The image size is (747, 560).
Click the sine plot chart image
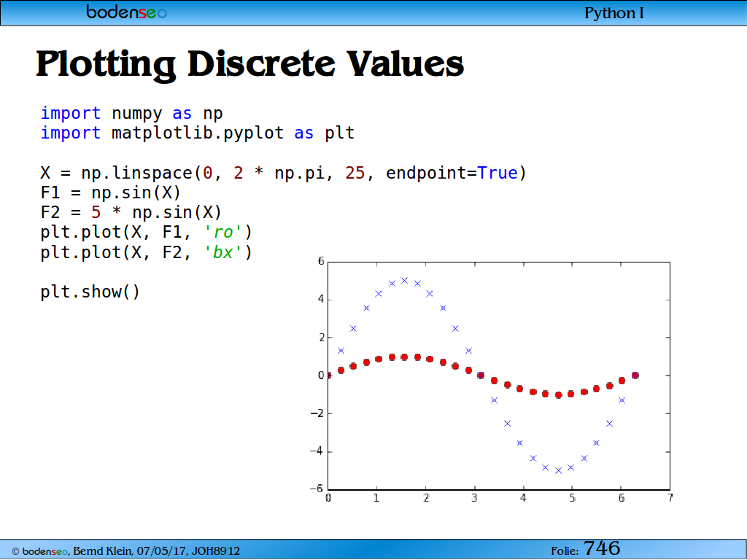[491, 379]
